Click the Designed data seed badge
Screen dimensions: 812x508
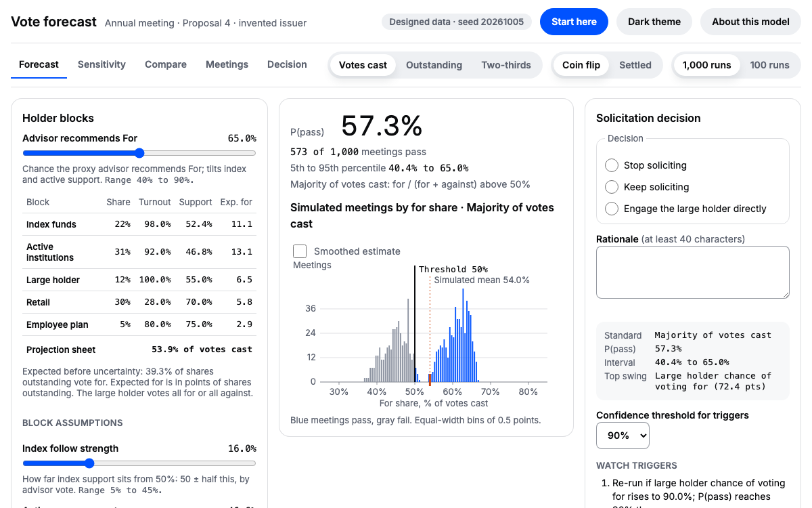(x=457, y=22)
